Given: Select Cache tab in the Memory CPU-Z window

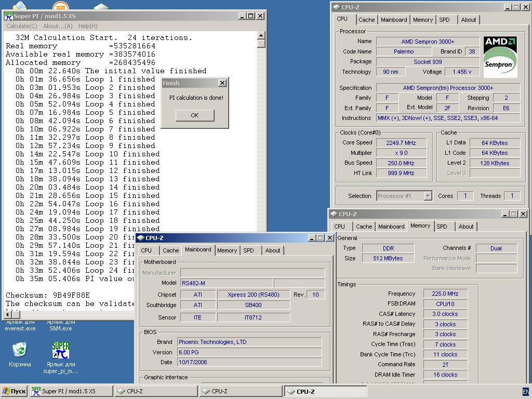Looking at the screenshot, I should point(364,227).
